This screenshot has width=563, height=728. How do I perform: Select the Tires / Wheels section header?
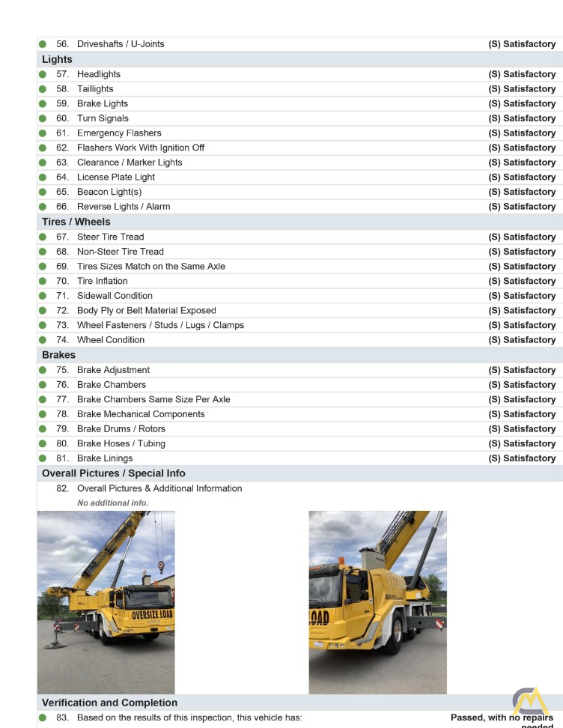(299, 222)
